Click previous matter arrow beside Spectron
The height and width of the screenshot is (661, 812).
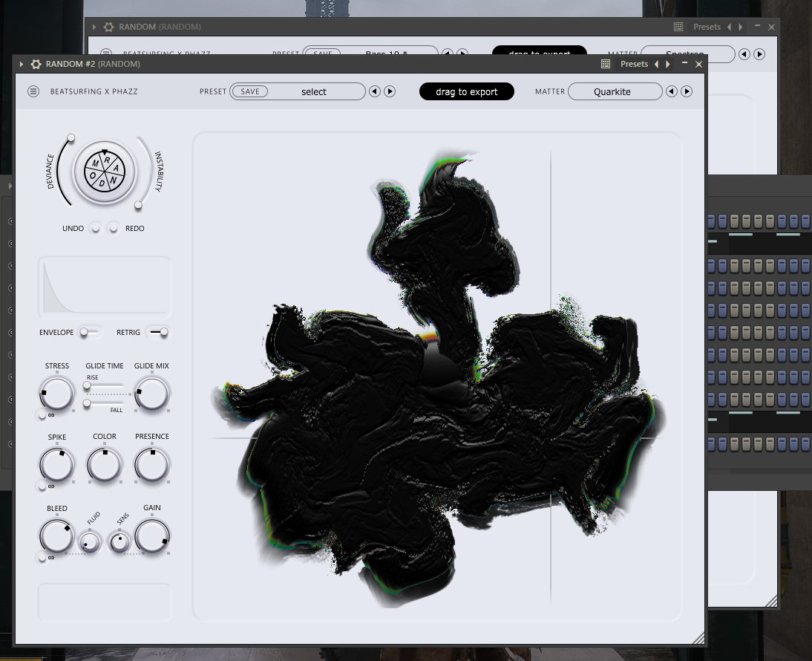pyautogui.click(x=744, y=54)
